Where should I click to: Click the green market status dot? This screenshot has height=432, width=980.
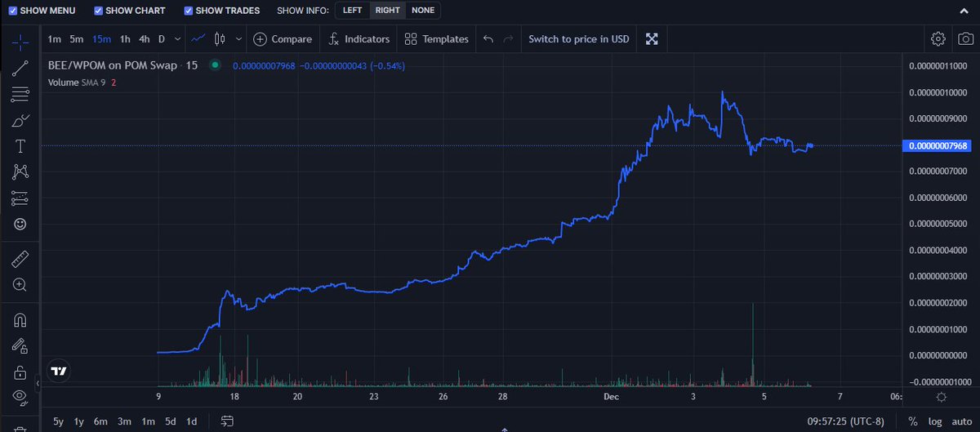point(215,65)
